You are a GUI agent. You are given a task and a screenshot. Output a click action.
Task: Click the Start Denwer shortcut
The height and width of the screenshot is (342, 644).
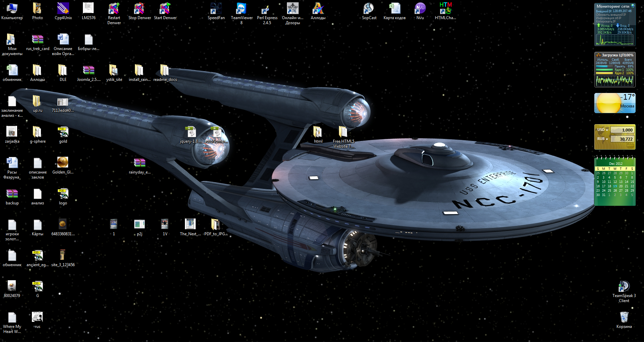[165, 11]
